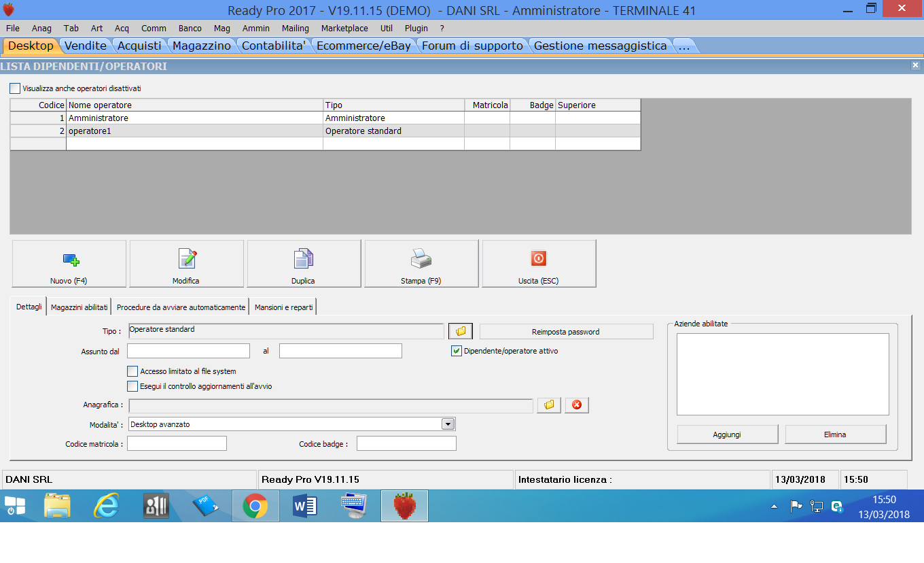Open PDF app icon in taskbar
The height and width of the screenshot is (563, 924).
[x=206, y=506]
